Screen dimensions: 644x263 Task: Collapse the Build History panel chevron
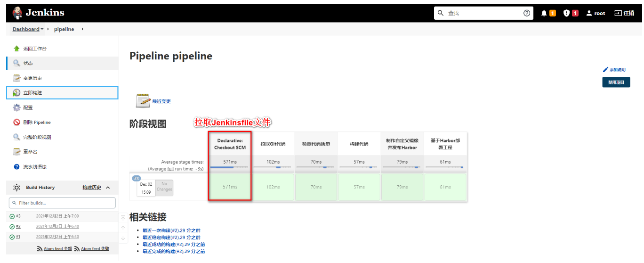click(x=108, y=188)
